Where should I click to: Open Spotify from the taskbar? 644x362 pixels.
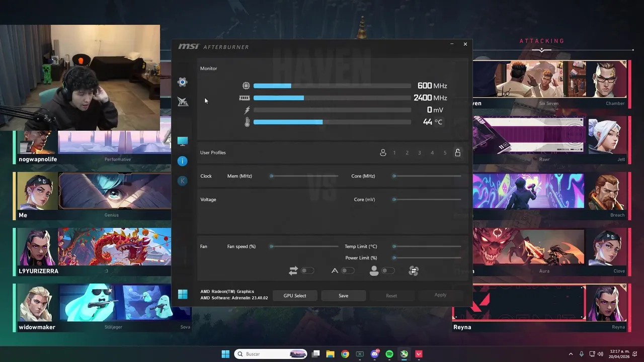point(389,354)
